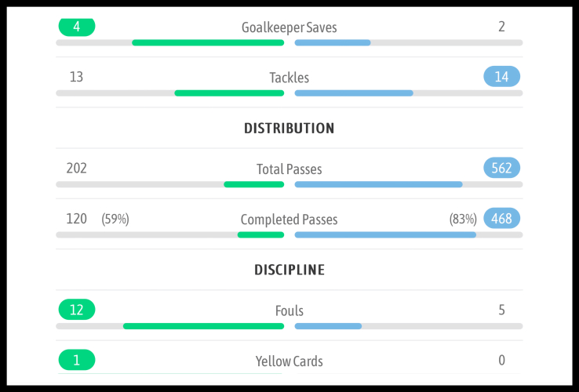
Task: Click the green 12 Fouls badge
Action: click(77, 310)
